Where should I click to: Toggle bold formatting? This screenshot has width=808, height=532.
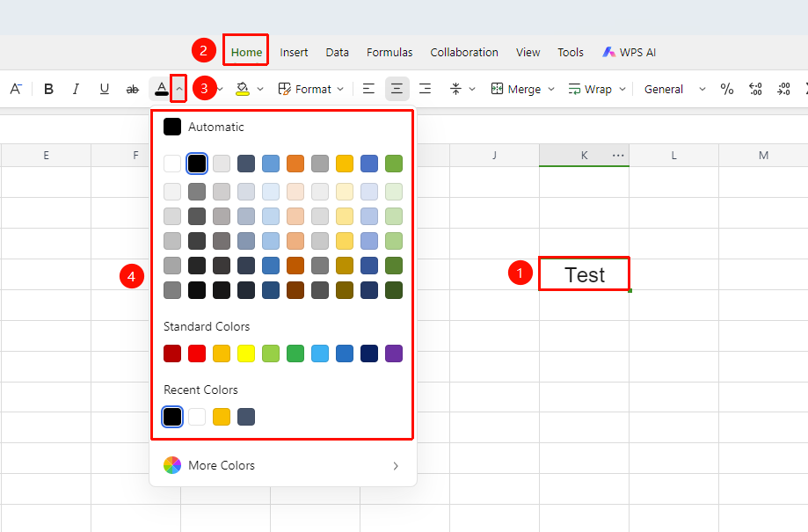[x=49, y=89]
